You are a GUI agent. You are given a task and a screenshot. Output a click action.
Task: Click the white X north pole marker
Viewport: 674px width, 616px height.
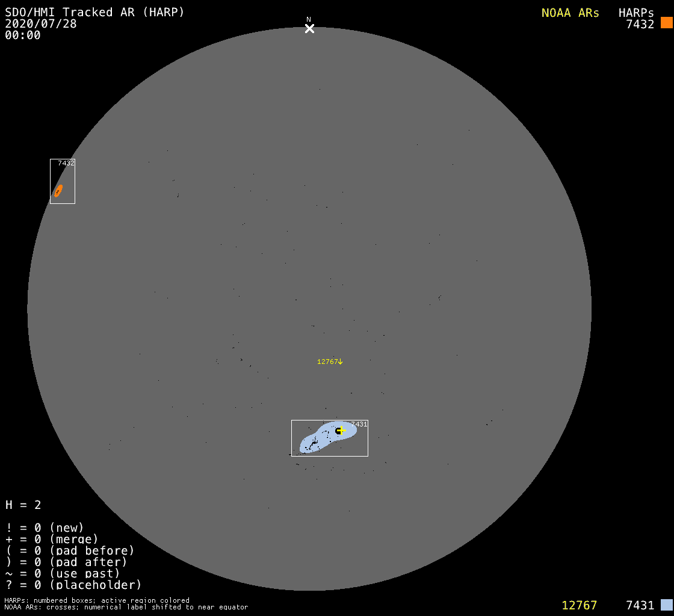[x=309, y=28]
